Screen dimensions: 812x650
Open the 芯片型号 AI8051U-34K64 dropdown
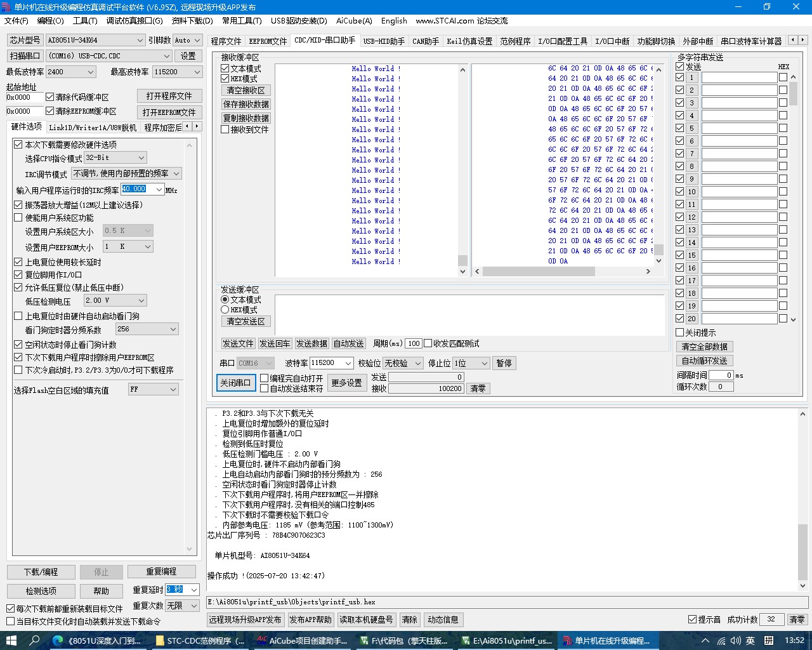96,40
